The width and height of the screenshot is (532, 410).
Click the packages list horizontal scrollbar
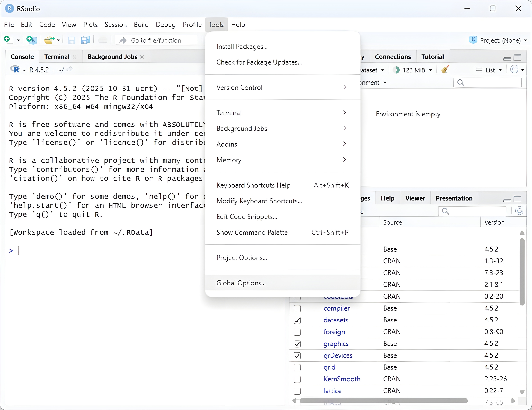click(x=383, y=401)
